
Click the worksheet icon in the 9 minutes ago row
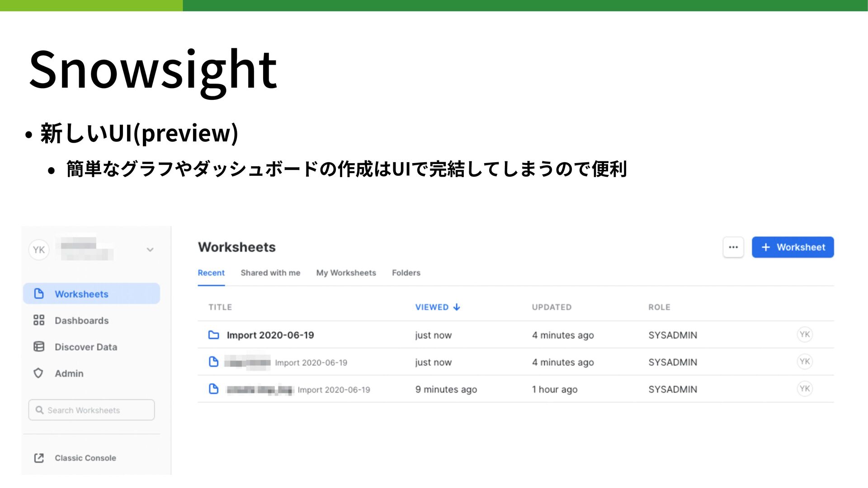point(213,389)
